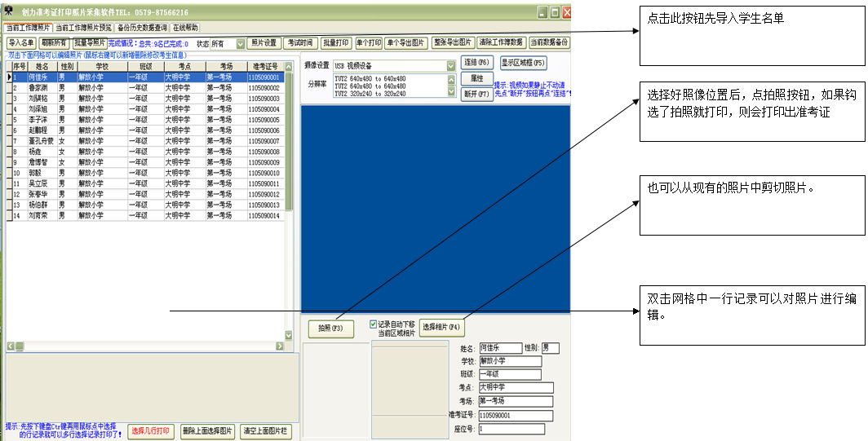Viewport: 868px width, 441px height.
Task: Select the row for 吴立辰
Action: coord(145,183)
